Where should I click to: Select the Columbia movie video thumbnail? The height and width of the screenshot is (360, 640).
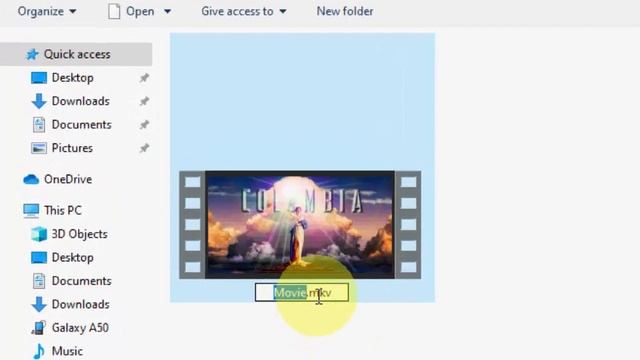pyautogui.click(x=300, y=225)
